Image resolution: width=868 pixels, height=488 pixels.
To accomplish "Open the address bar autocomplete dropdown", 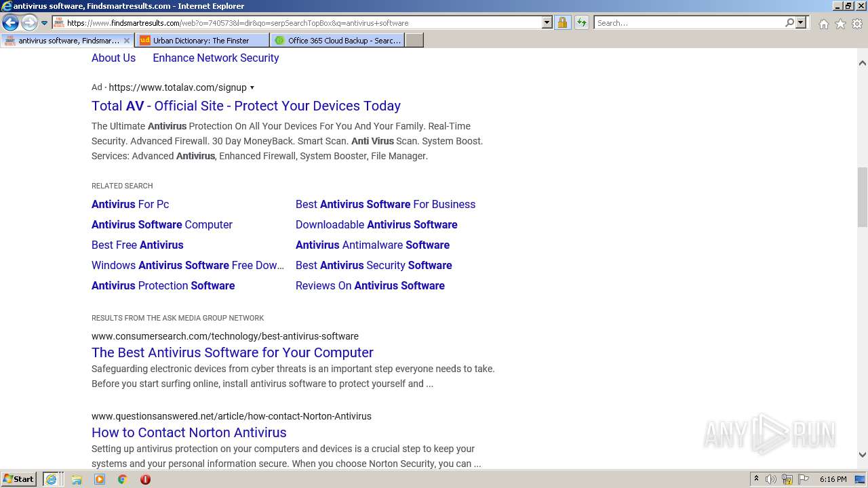I will pos(547,22).
